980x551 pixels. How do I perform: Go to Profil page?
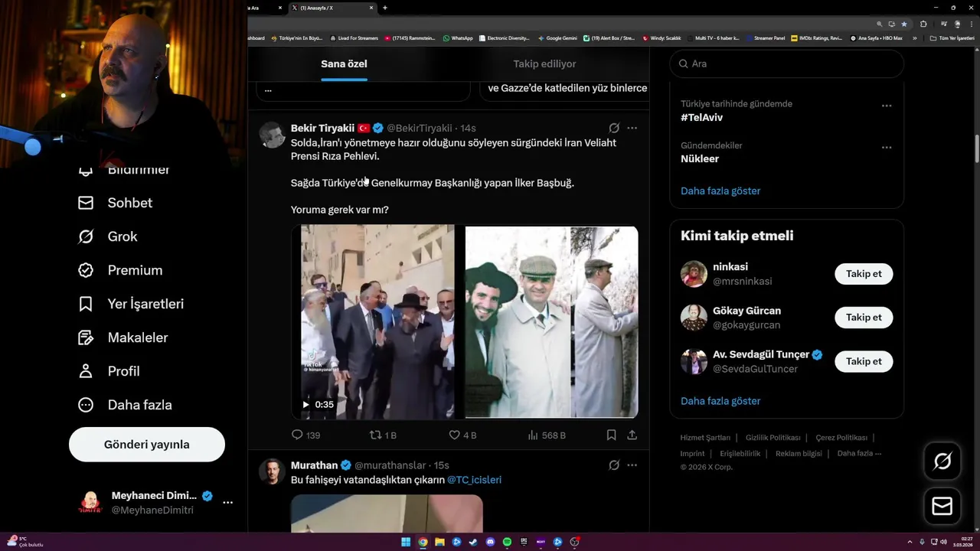click(109, 371)
